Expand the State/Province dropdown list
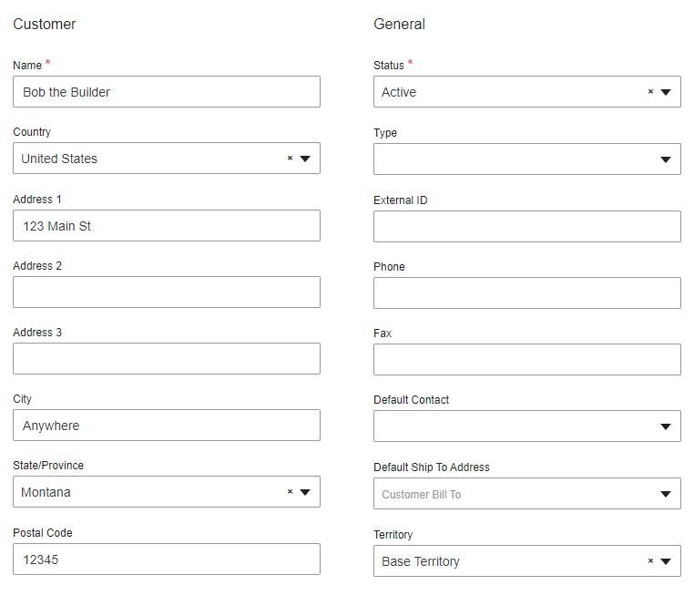The height and width of the screenshot is (616, 694). tap(305, 492)
